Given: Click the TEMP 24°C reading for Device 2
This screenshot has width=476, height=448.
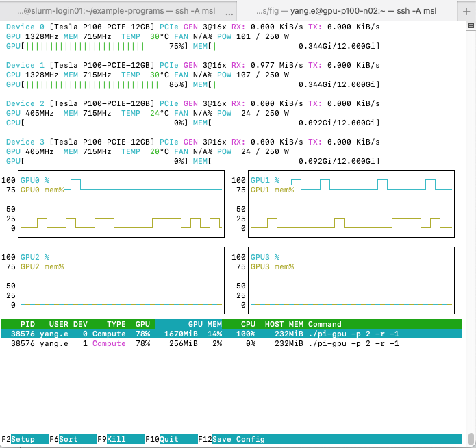Looking at the screenshot, I should tap(145, 113).
